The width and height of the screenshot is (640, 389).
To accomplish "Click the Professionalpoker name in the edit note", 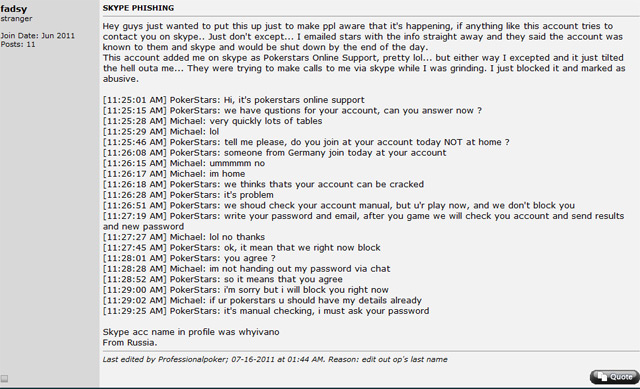I will coord(193,360).
